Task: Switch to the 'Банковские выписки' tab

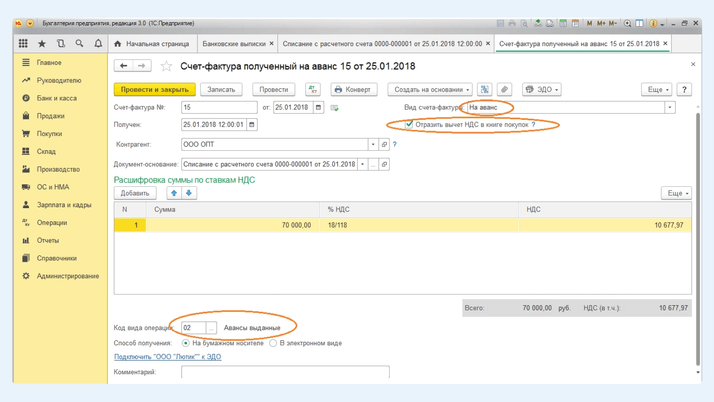Action: click(234, 44)
